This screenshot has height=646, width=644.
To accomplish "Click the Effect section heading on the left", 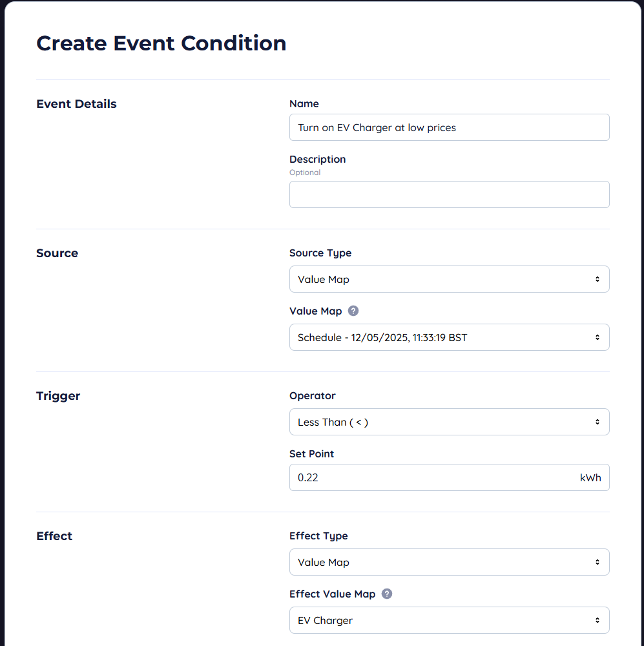I will coord(54,536).
